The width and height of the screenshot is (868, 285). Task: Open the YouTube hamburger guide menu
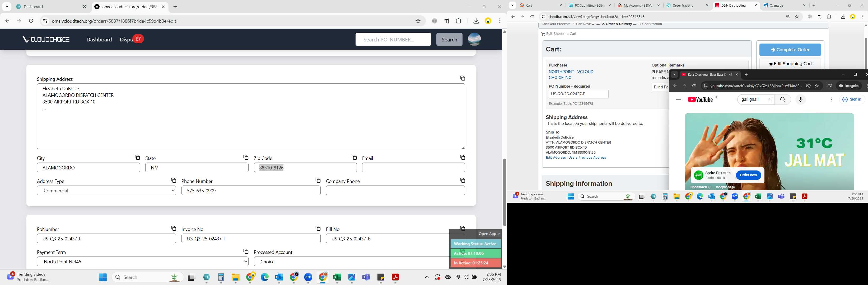[678, 99]
